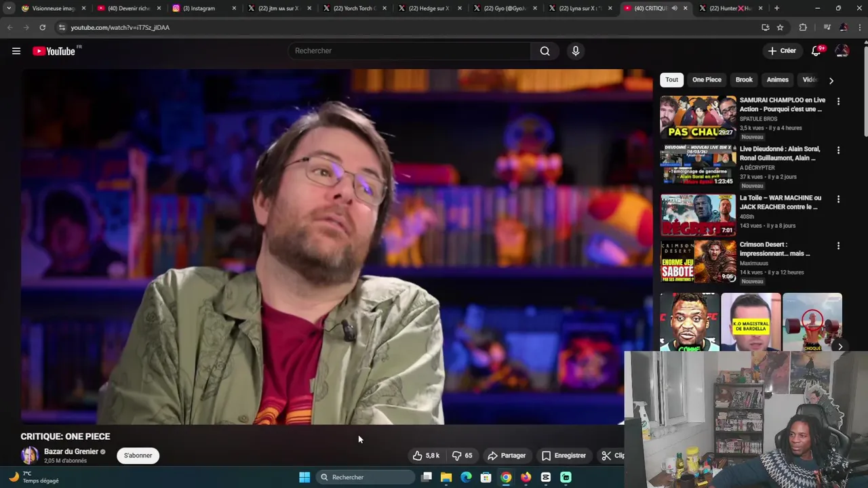Select the One Piece filter chip

click(x=707, y=80)
